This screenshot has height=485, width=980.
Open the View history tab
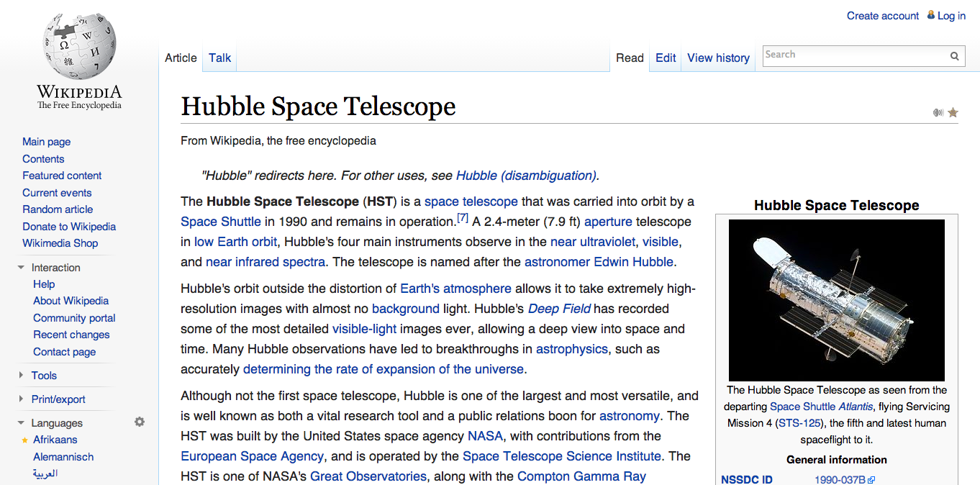point(718,58)
